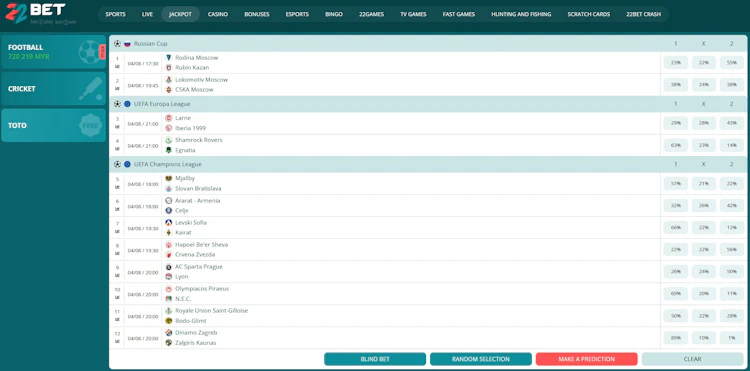
Task: Click football icon beside UEFA Champions League
Action: (117, 164)
